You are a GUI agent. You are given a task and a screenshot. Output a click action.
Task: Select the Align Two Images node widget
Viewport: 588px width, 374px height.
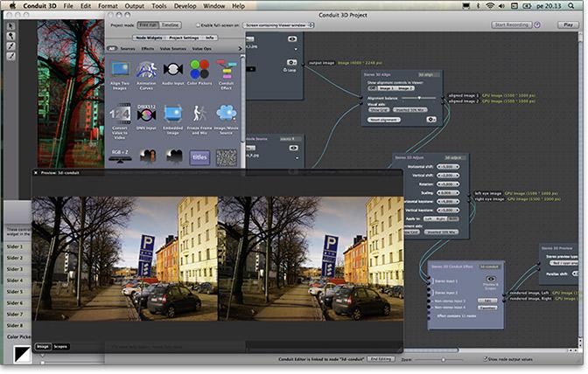pyautogui.click(x=120, y=74)
